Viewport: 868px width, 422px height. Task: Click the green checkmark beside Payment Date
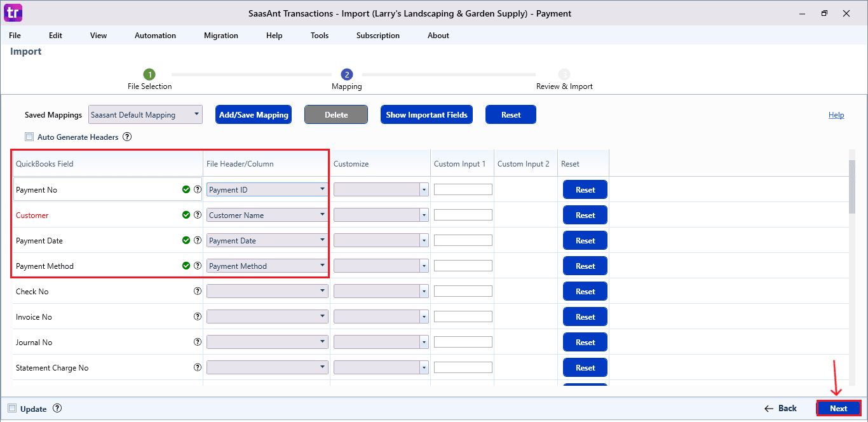tap(186, 240)
